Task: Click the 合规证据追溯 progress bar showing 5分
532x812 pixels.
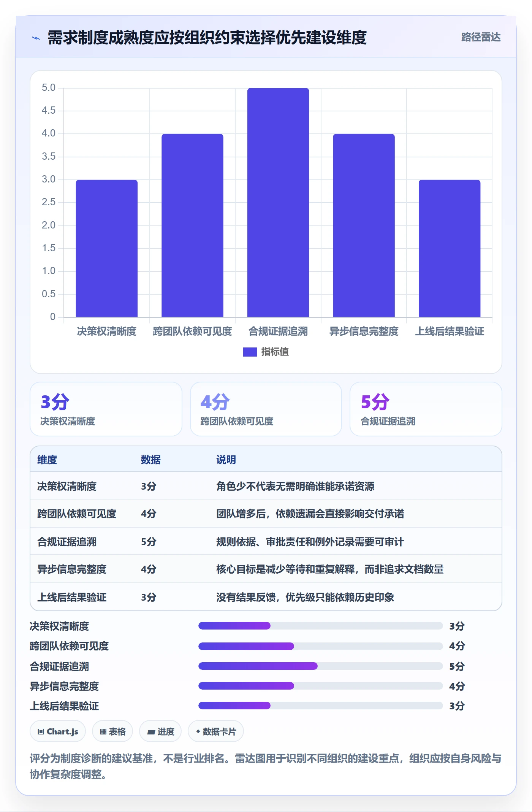Action: [x=321, y=666]
